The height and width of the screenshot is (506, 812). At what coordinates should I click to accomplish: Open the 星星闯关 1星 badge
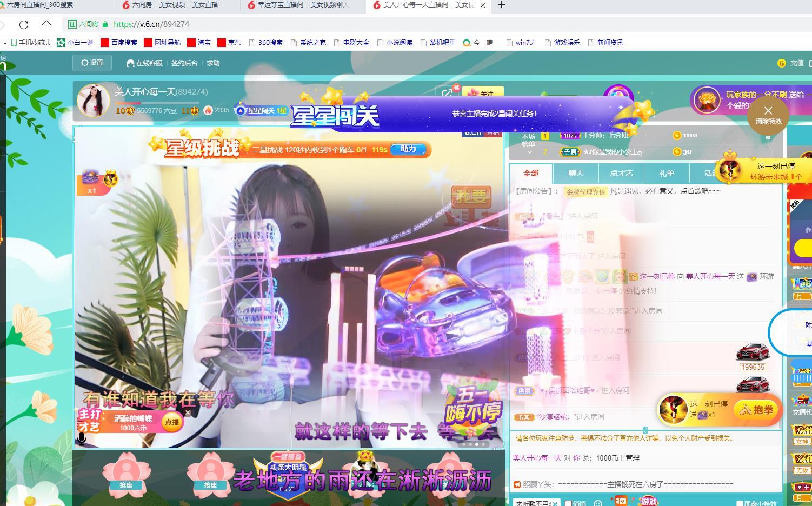[261, 110]
